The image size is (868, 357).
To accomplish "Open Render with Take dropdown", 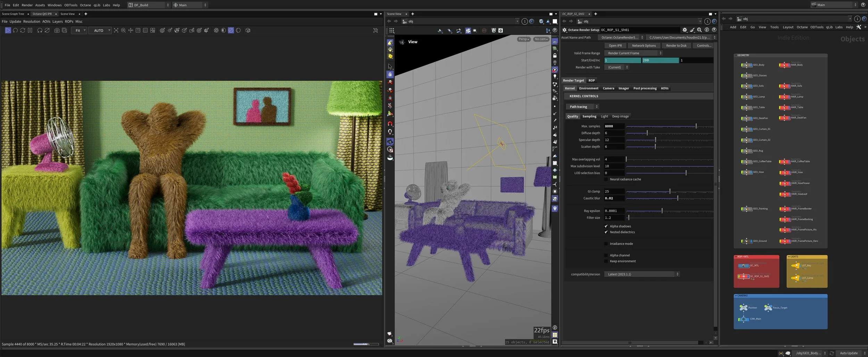I will click(616, 67).
